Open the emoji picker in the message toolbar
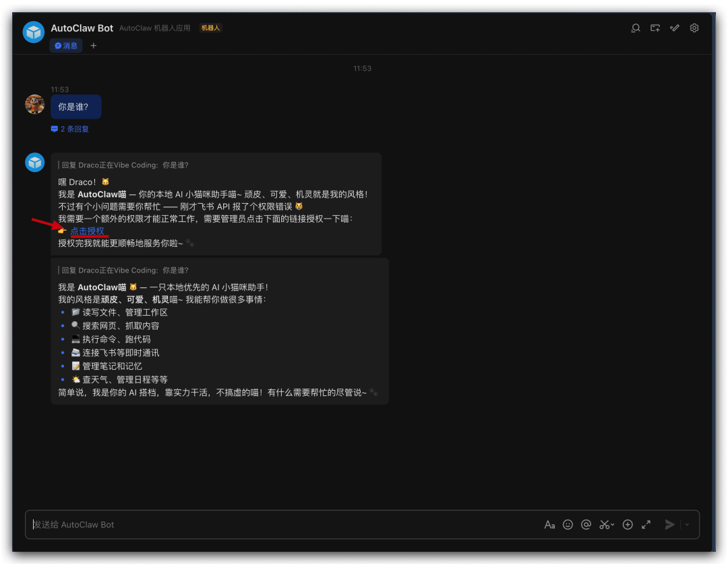Viewport: 728px width, 564px height. 568,524
